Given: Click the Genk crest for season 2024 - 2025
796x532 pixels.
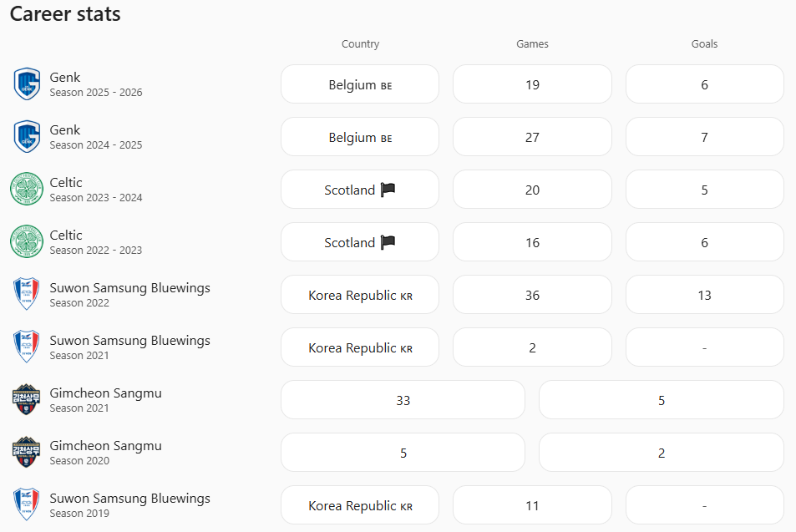Looking at the screenshot, I should 27,137.
